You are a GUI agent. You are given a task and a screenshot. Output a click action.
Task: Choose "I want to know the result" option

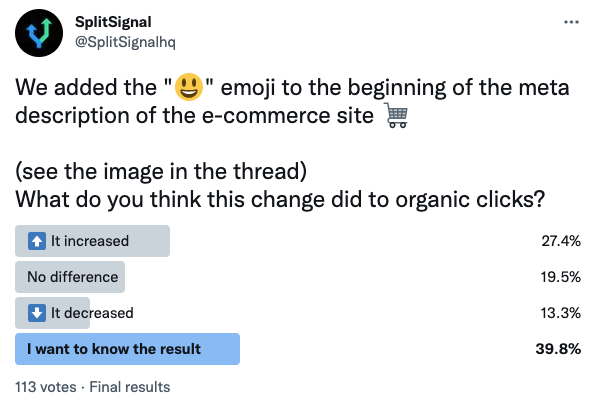127,349
